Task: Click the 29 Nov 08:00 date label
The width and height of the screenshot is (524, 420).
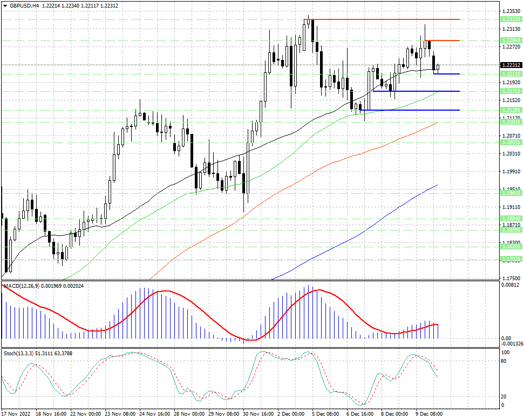Action: pyautogui.click(x=224, y=414)
